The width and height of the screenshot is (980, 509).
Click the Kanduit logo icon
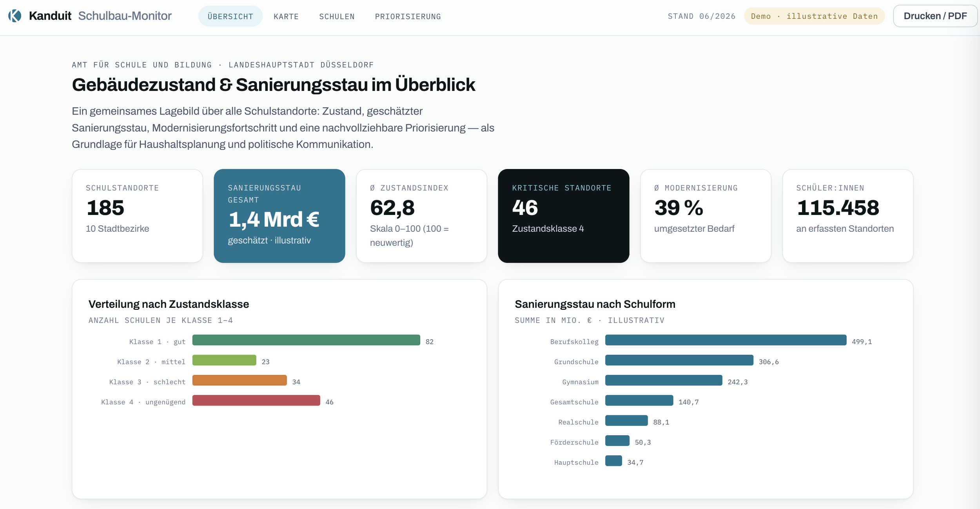coord(15,16)
